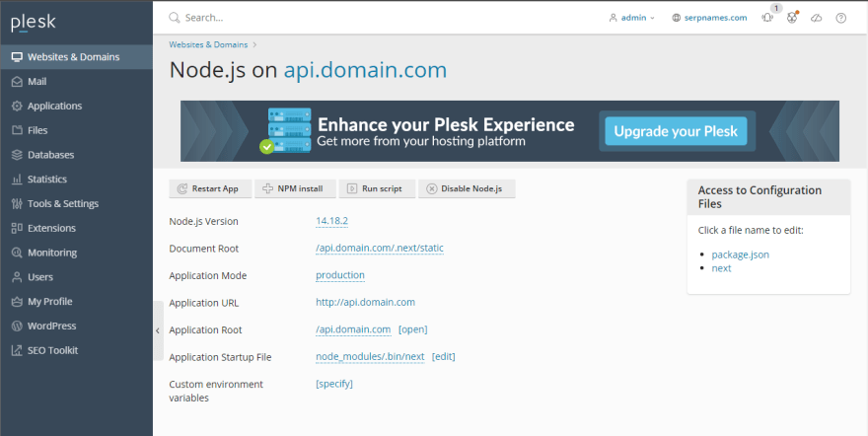868x436 pixels.
Task: Change the Document Root path
Action: coord(380,249)
